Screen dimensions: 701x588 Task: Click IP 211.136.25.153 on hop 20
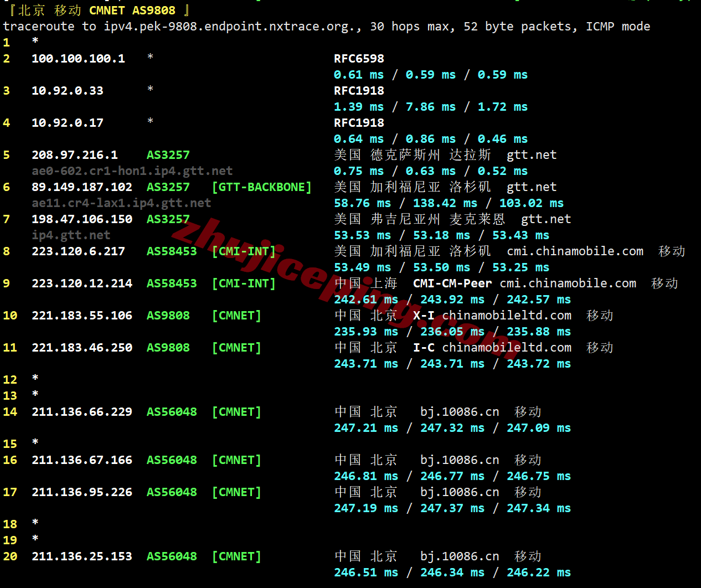tap(82, 556)
